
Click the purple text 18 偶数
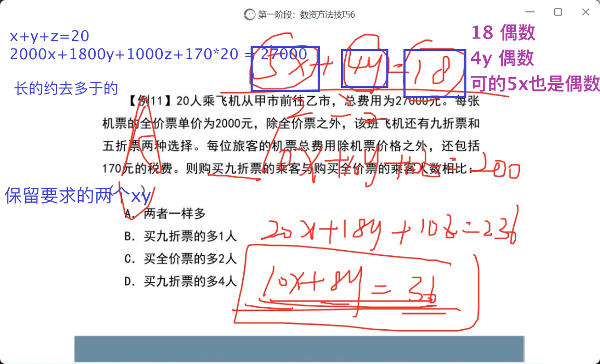[x=503, y=33]
